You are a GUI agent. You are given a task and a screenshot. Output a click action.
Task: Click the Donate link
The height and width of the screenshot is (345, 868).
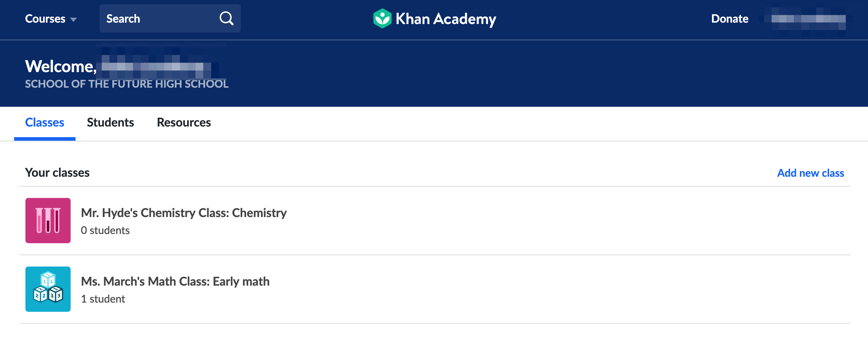730,19
